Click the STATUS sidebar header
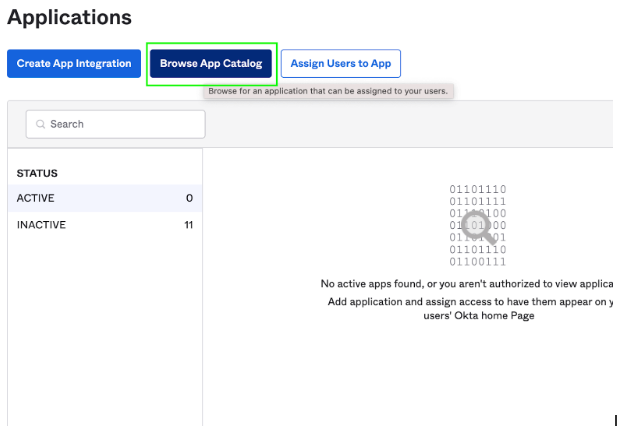This screenshot has height=426, width=620. (x=37, y=173)
